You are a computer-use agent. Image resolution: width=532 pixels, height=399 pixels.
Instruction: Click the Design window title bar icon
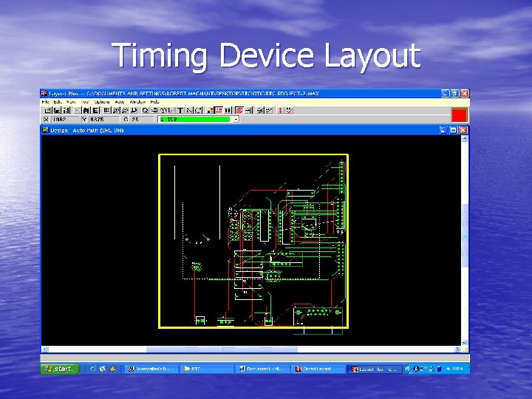pos(45,130)
